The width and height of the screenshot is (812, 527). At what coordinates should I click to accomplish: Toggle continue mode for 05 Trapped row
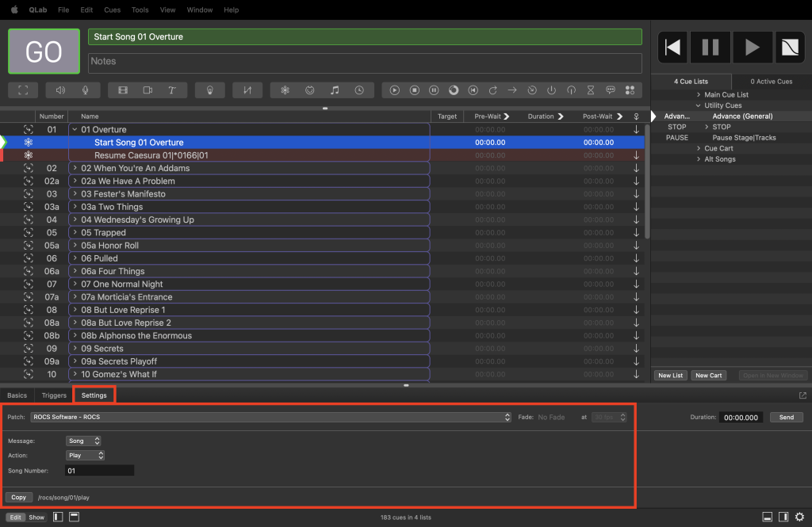(x=637, y=232)
